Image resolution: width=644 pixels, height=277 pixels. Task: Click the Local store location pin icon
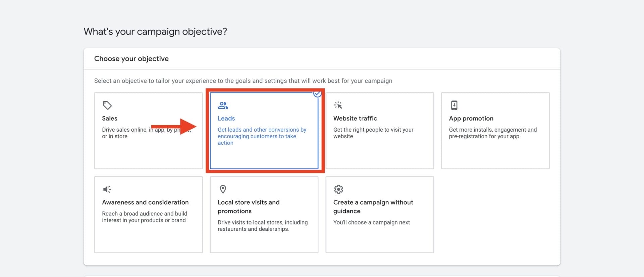(x=223, y=189)
